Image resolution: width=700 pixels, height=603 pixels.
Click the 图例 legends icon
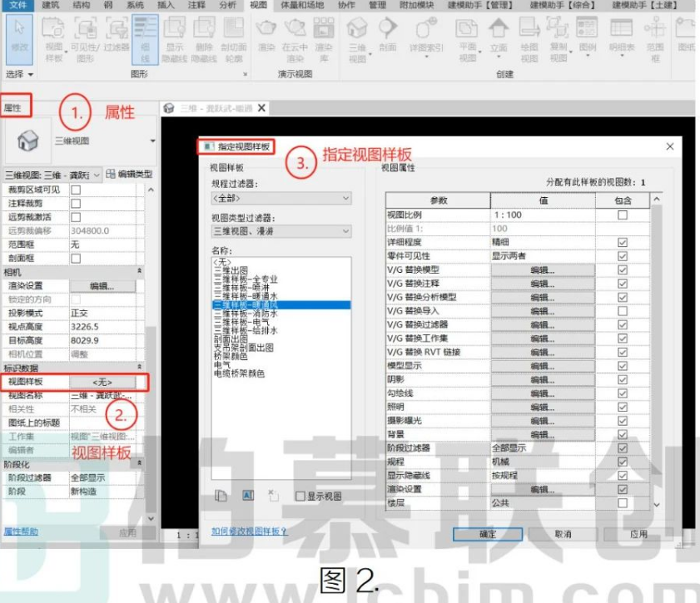coord(588,37)
